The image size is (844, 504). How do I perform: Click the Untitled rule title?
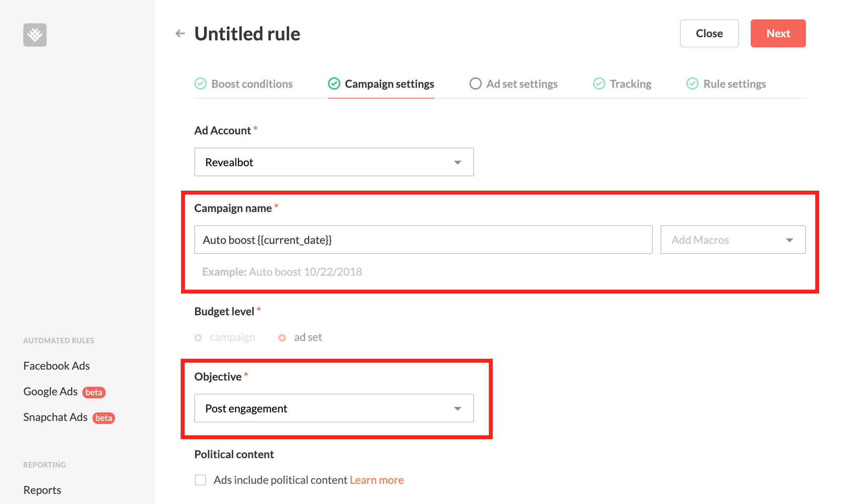coord(247,33)
